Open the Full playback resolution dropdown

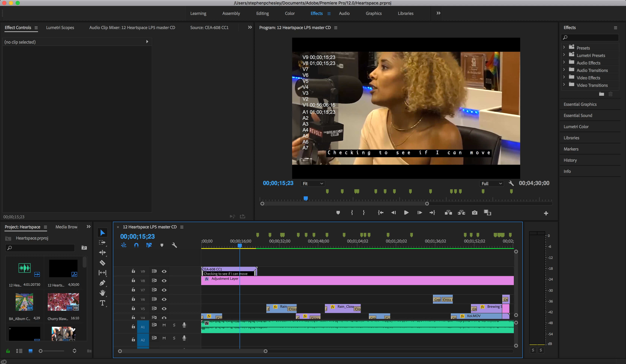pyautogui.click(x=491, y=183)
